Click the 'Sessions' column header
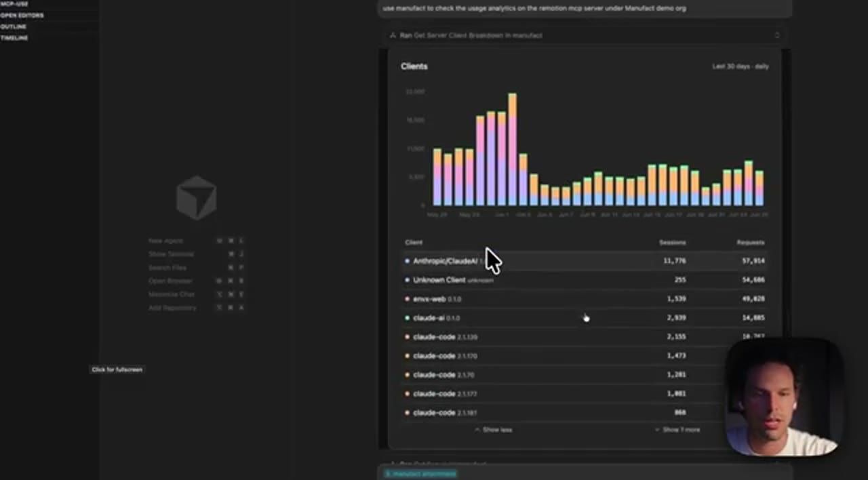The height and width of the screenshot is (480, 868). pyautogui.click(x=672, y=242)
